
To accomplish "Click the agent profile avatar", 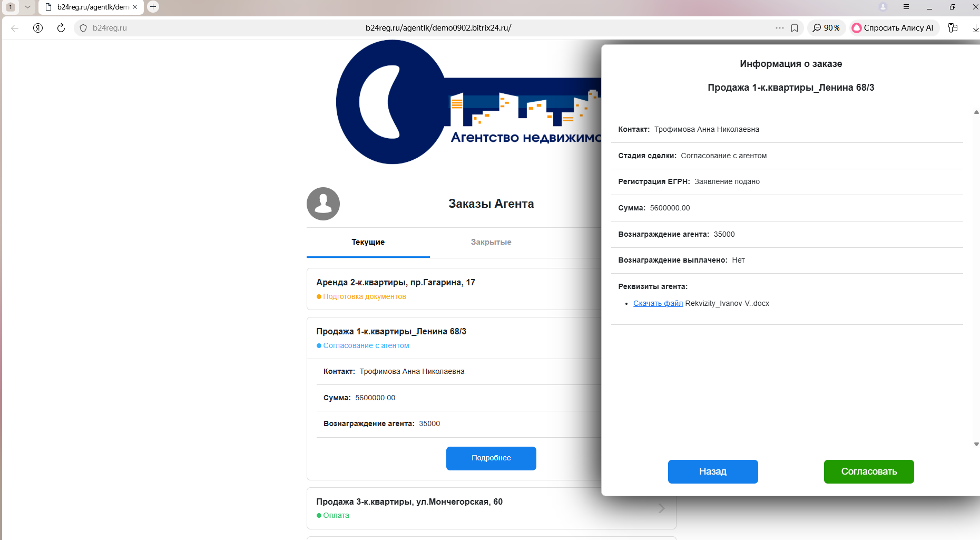I will [x=323, y=204].
